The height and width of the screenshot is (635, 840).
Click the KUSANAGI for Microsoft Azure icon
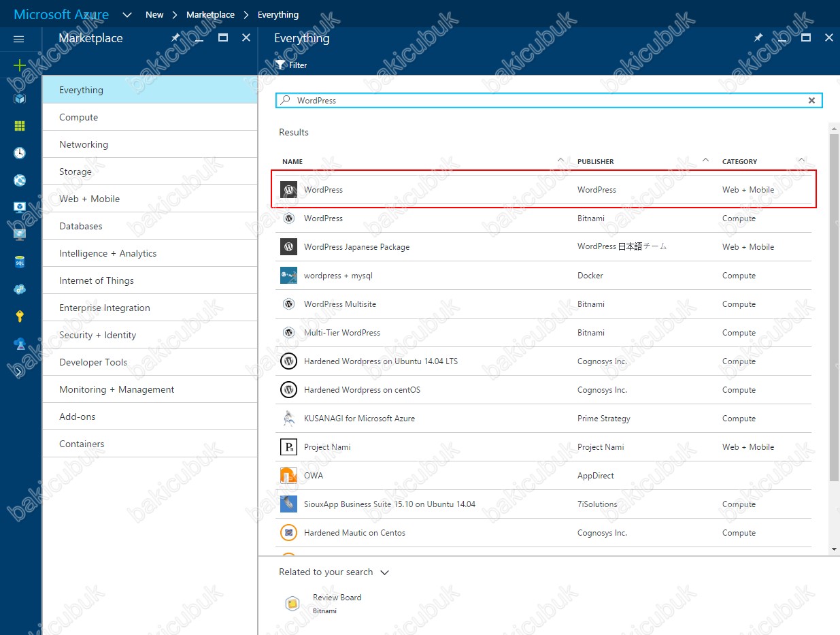pos(289,419)
